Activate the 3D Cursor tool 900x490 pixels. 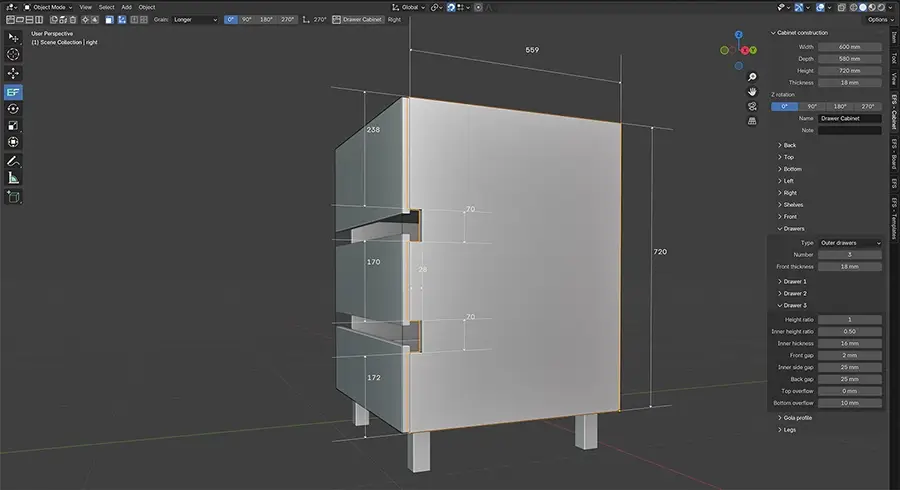point(14,54)
